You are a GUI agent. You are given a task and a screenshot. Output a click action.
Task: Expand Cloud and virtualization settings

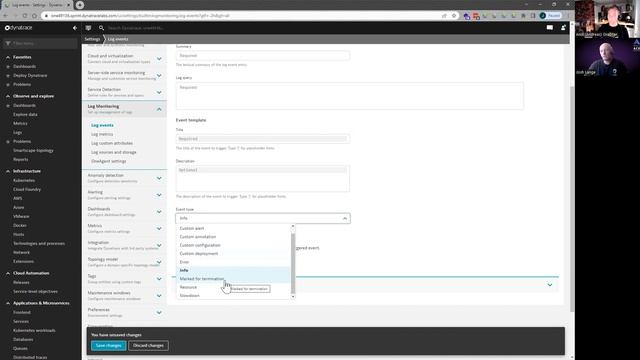[159, 59]
